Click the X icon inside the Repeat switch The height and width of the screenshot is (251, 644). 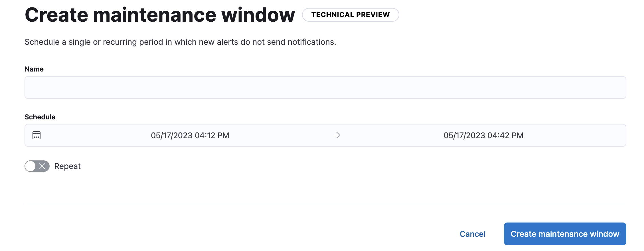pyautogui.click(x=42, y=166)
